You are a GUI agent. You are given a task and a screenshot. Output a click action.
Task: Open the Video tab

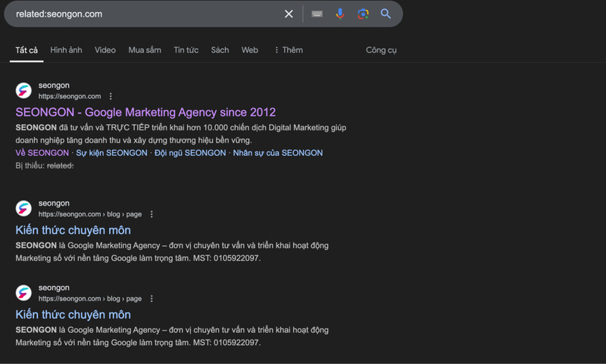pos(105,50)
